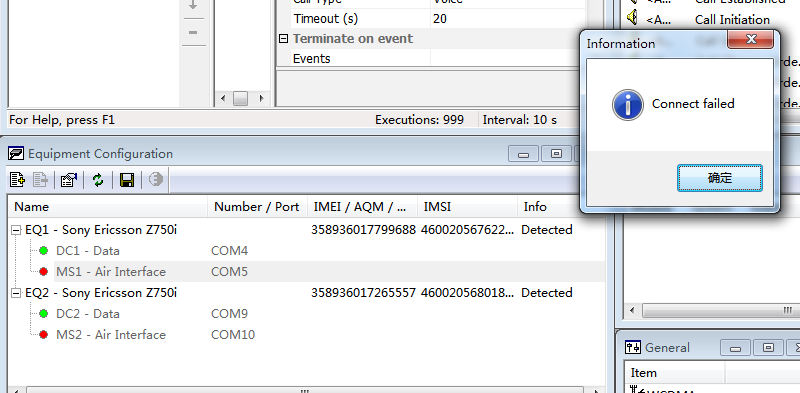This screenshot has width=800, height=393.
Task: Toggle the red MS2 - Air Interface dot
Action: click(43, 334)
